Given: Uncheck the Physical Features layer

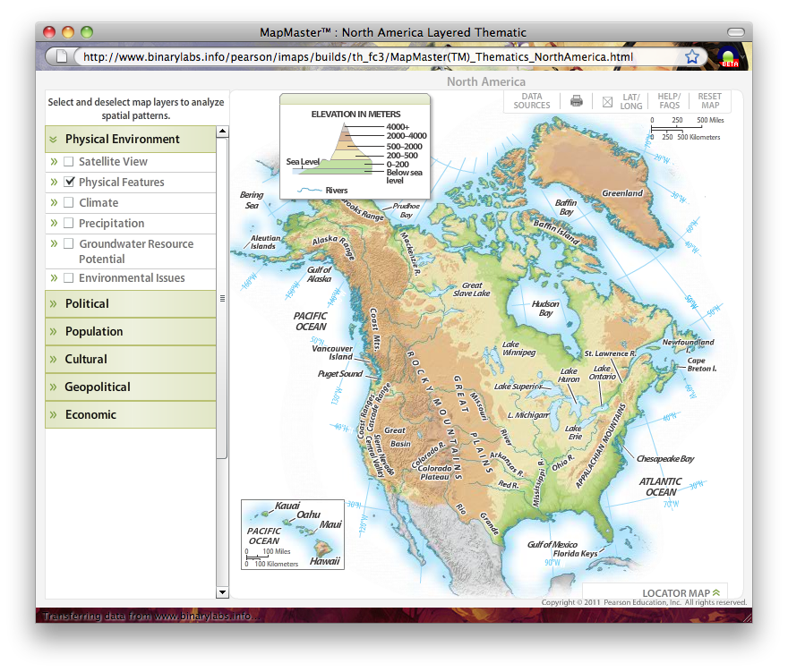Looking at the screenshot, I should click(69, 183).
